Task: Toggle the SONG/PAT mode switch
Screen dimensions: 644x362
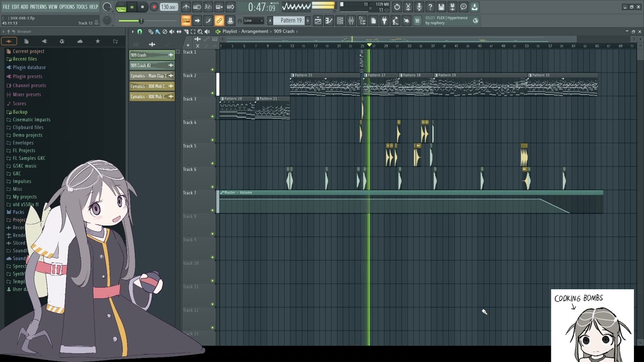Action: click(x=121, y=8)
